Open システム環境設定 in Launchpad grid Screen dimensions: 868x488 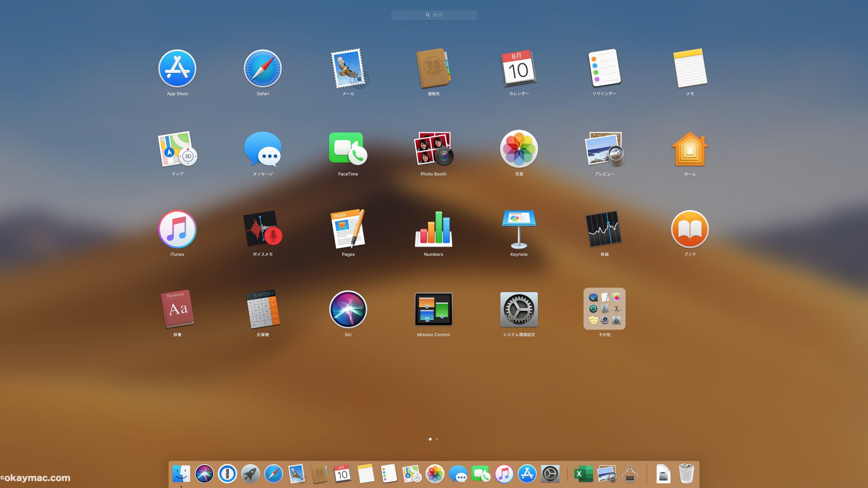[x=519, y=309]
